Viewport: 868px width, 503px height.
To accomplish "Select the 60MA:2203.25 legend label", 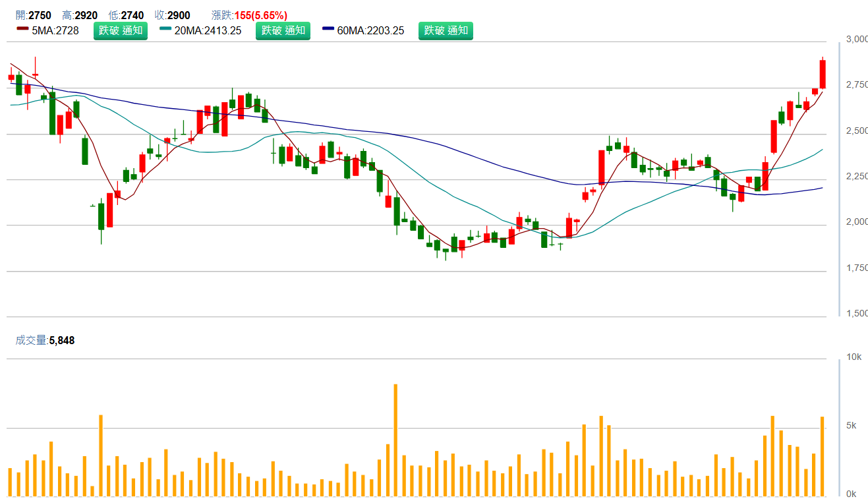I will (370, 30).
